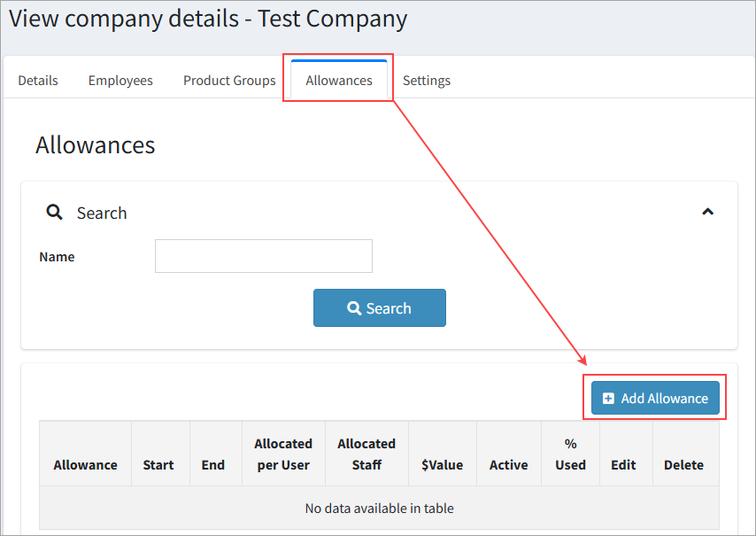Sort by the Allowance column header
This screenshot has height=536, width=756.
pyautogui.click(x=85, y=454)
